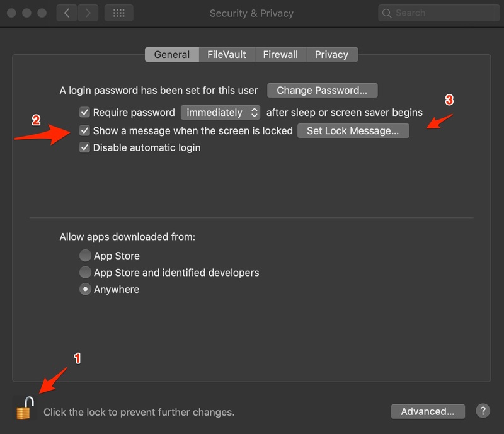Toggle Disable automatic login checkbox
The image size is (504, 434).
(x=84, y=147)
